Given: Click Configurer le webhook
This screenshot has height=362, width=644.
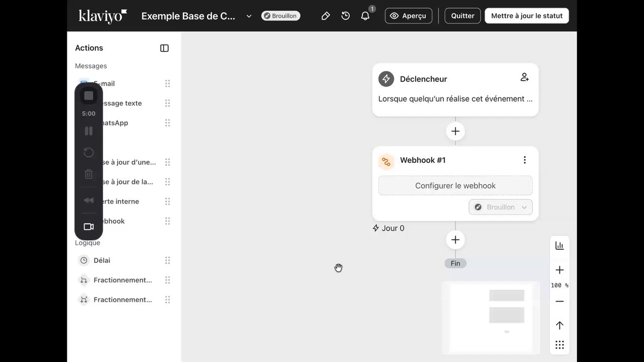Looking at the screenshot, I should (455, 186).
